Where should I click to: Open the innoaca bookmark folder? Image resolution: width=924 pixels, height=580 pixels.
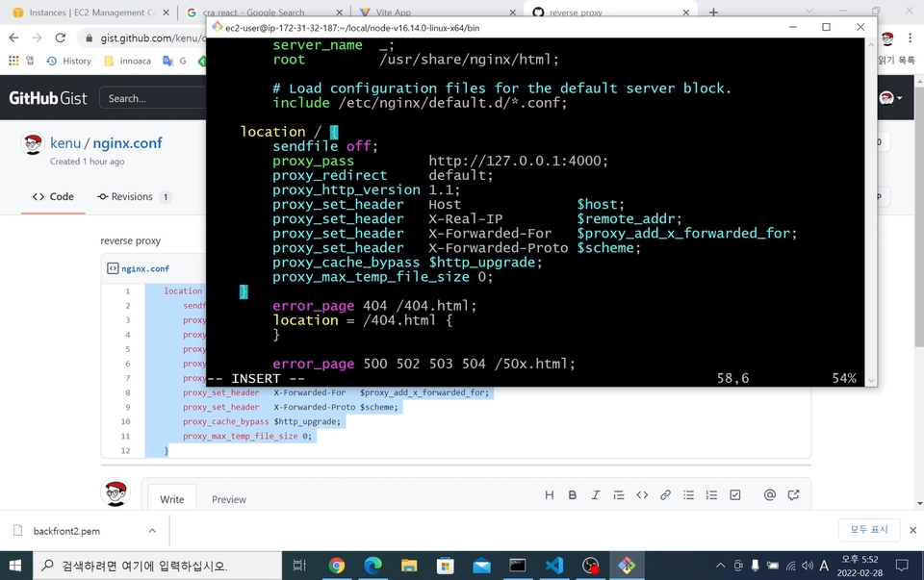[128, 61]
